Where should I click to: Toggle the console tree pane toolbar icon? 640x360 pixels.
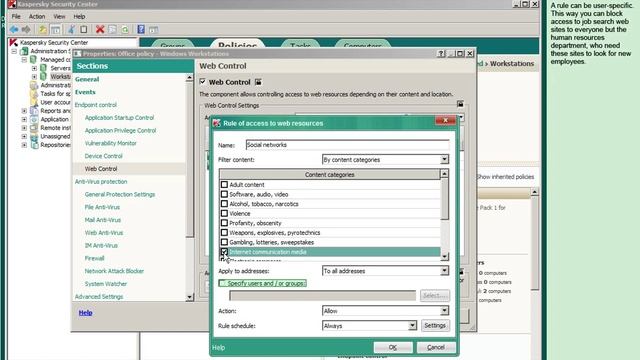pos(56,29)
